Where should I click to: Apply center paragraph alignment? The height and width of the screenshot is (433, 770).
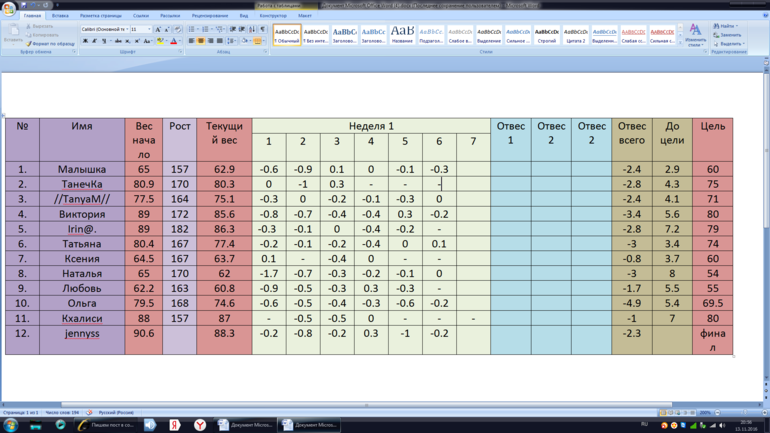(200, 41)
